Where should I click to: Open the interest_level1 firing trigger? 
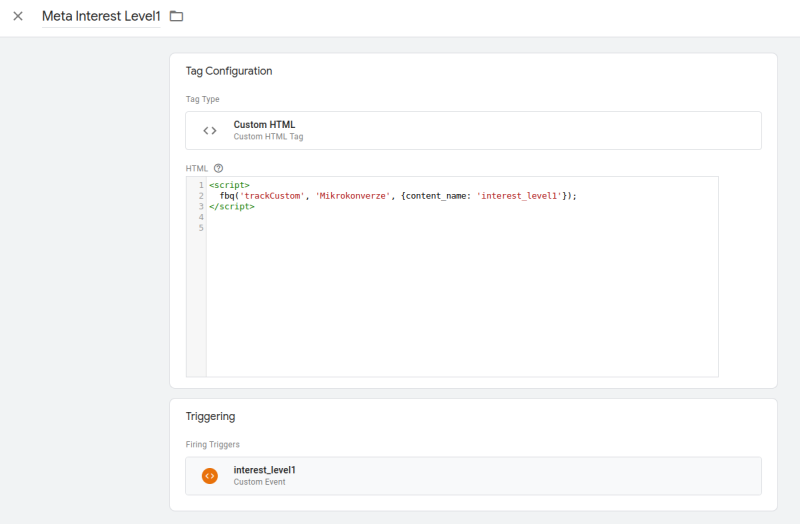click(x=473, y=476)
